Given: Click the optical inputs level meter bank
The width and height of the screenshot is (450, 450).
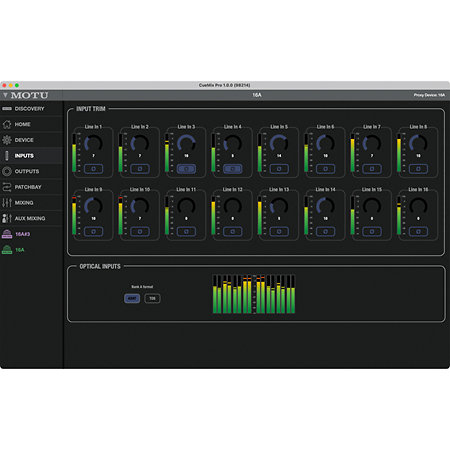Looking at the screenshot, I should pyautogui.click(x=254, y=294).
